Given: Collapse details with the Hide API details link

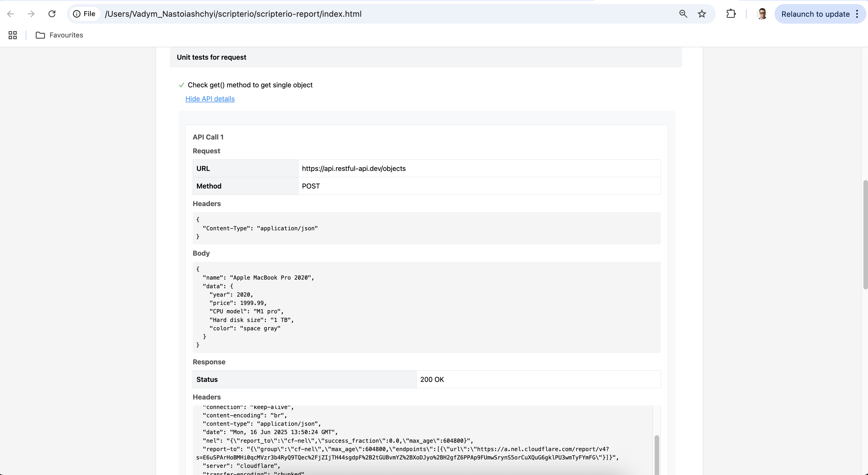Looking at the screenshot, I should [x=210, y=99].
